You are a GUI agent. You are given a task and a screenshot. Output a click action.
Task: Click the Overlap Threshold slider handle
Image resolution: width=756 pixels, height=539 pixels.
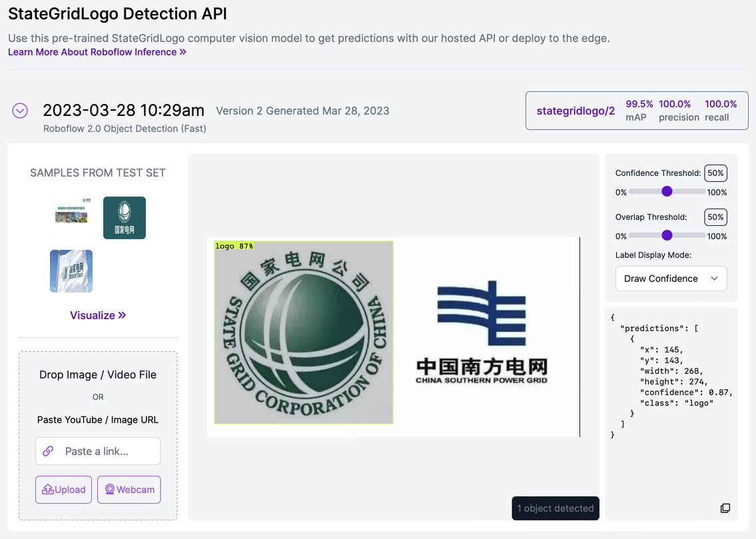(x=667, y=235)
